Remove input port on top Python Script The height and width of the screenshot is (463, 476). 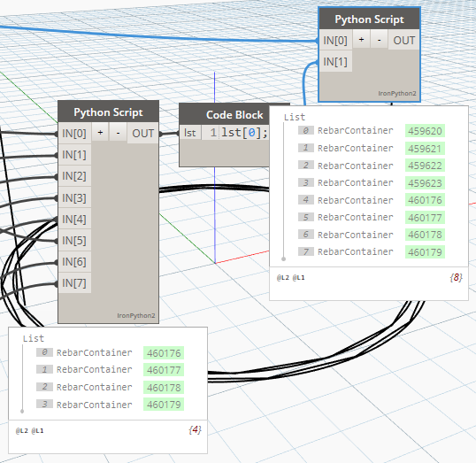point(380,40)
